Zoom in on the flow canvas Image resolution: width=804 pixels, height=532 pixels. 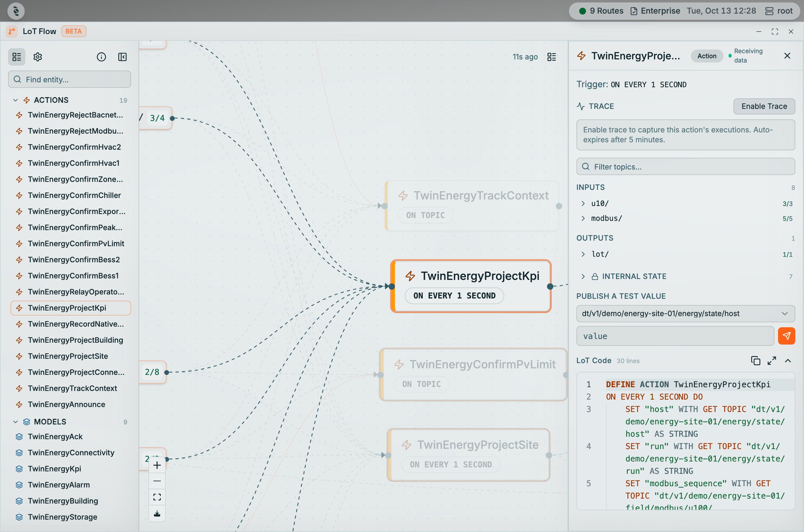click(x=157, y=465)
